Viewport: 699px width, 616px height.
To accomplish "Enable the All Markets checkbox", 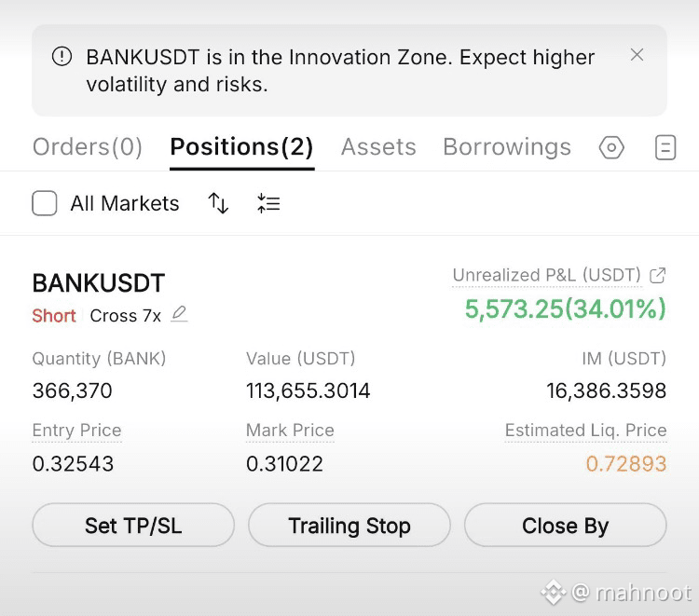I will (x=45, y=203).
